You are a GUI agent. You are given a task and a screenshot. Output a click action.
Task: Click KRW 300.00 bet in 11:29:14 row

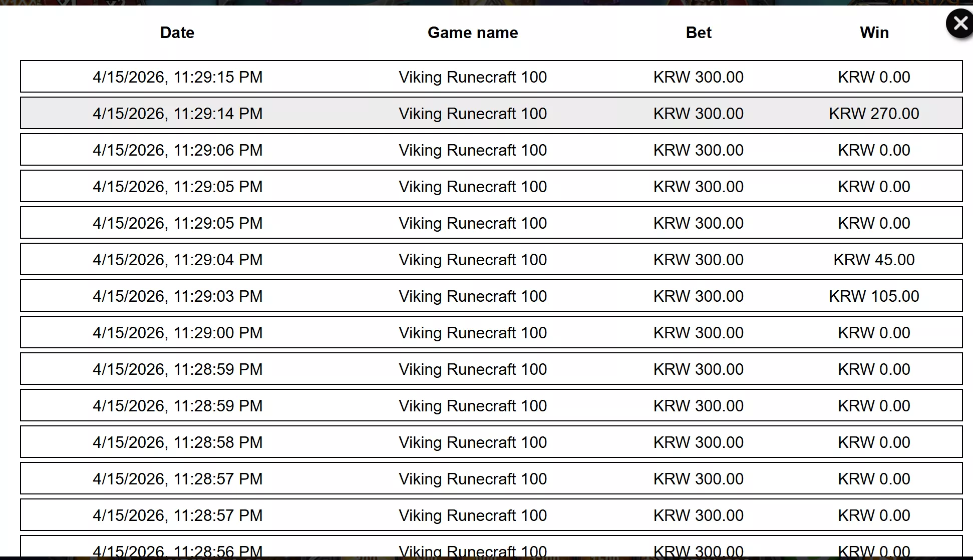click(x=699, y=114)
